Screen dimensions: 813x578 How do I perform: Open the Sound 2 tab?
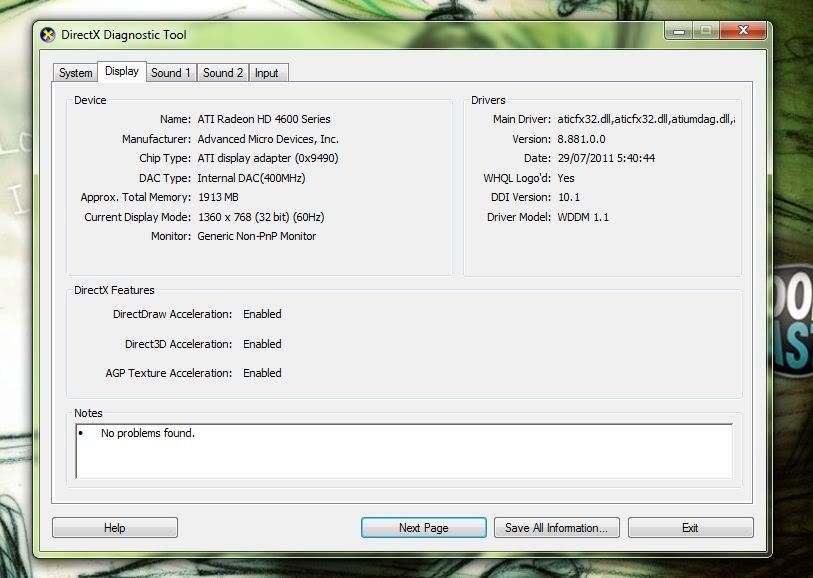tap(223, 73)
